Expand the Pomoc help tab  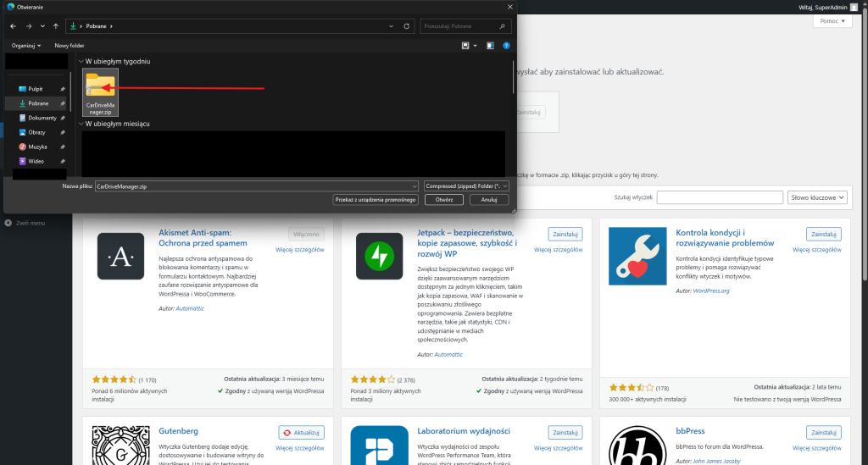(x=835, y=22)
